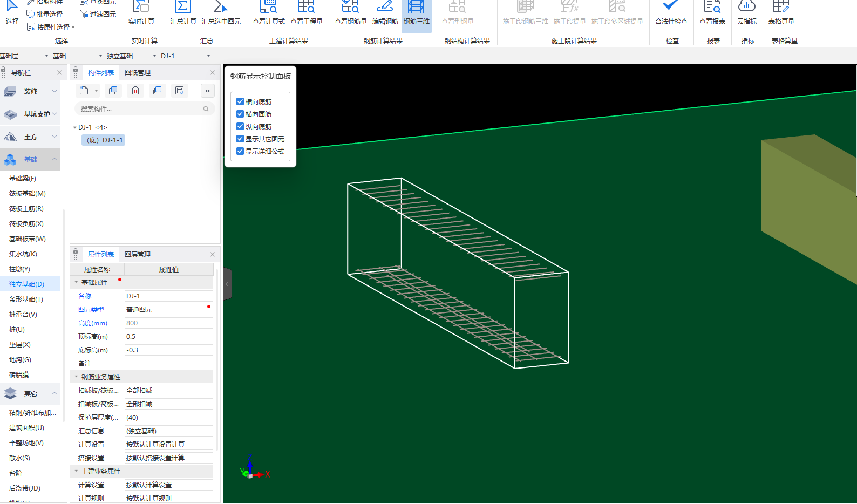Image resolution: width=857 pixels, height=504 pixels.
Task: Click the more tools double-arrow button
Action: tap(208, 91)
